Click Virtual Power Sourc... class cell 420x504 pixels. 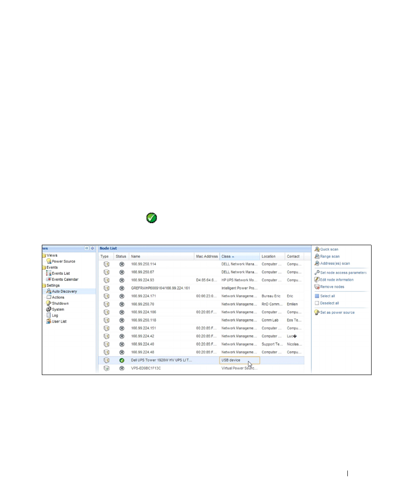point(239,368)
